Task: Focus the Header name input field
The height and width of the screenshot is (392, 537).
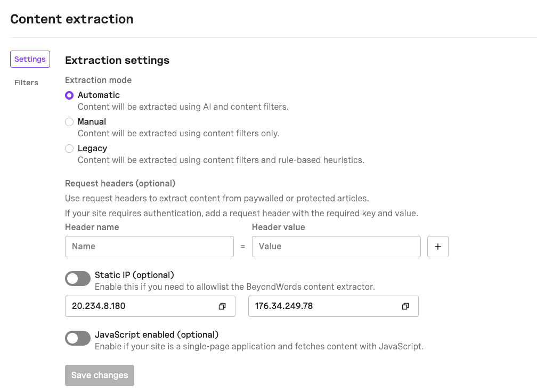Action: click(149, 247)
